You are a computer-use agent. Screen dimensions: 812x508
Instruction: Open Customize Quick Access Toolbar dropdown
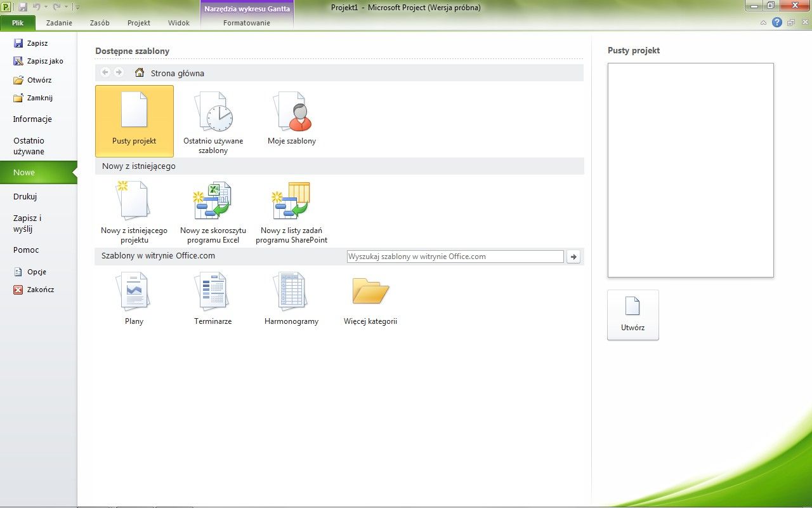point(77,7)
